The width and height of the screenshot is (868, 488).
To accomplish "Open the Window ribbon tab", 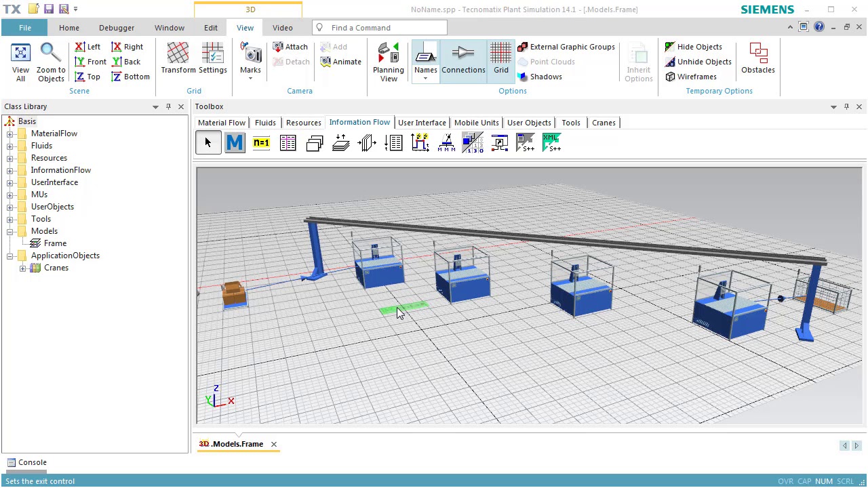I will click(x=170, y=28).
